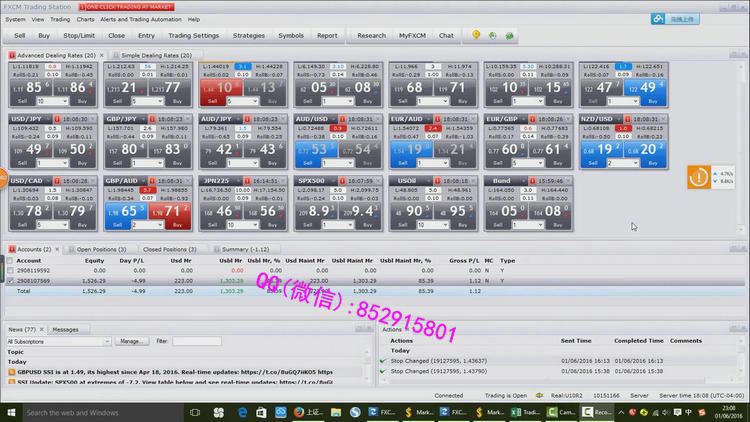This screenshot has height=422, width=750.
Task: Open the Charts menu
Action: point(86,19)
